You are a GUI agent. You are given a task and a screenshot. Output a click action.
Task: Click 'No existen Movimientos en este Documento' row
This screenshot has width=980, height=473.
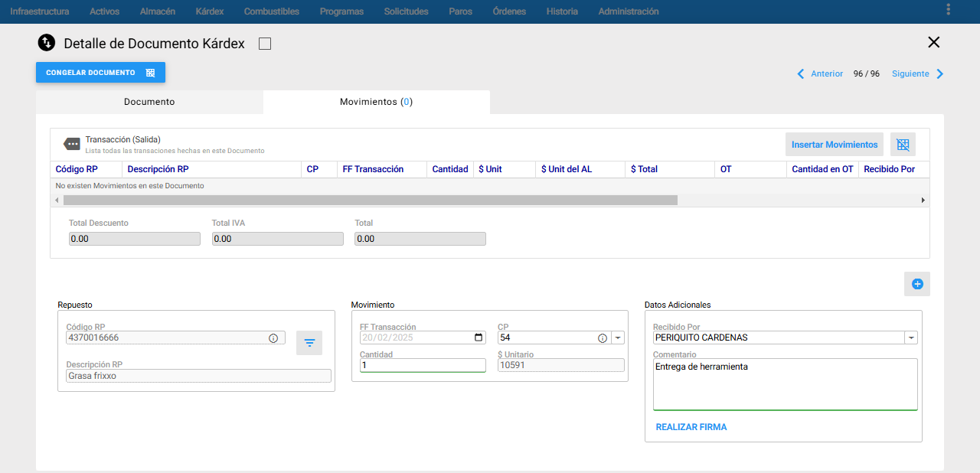490,186
